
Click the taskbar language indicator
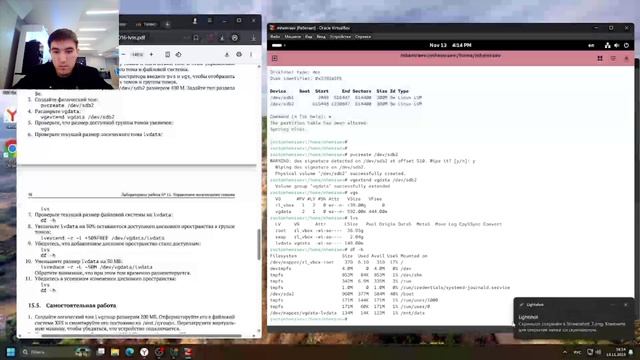click(578, 352)
